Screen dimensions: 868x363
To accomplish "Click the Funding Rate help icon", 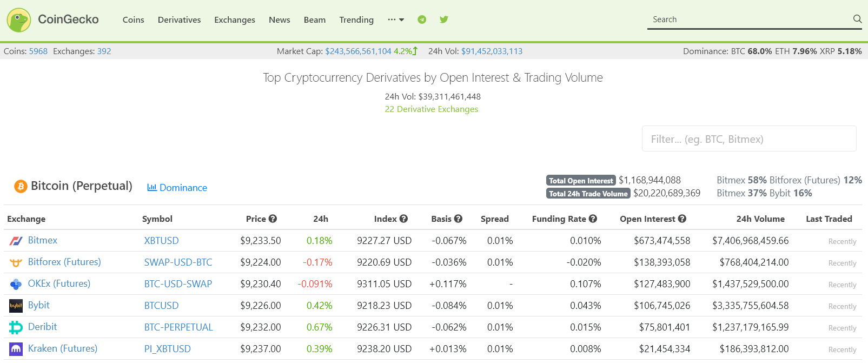I will click(593, 219).
